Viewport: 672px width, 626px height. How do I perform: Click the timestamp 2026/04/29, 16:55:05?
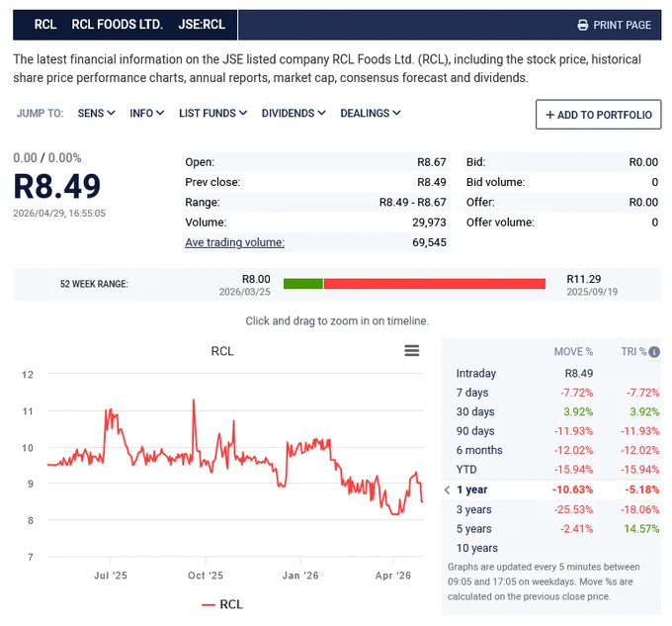59,213
